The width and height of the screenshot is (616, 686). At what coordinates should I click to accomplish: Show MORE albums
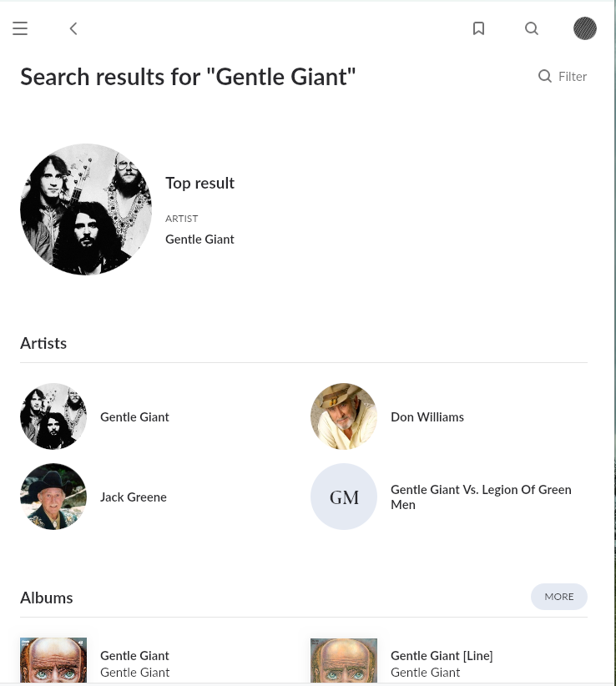(x=559, y=597)
